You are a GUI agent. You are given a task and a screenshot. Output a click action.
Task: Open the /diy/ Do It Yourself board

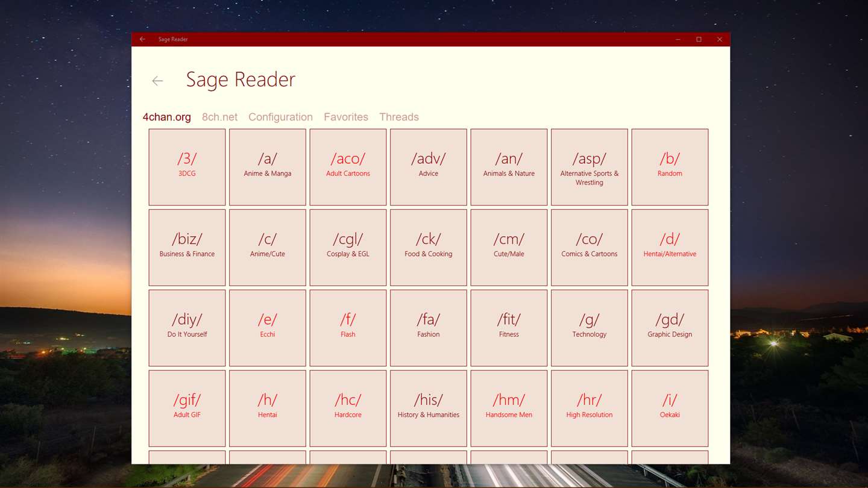click(x=187, y=328)
